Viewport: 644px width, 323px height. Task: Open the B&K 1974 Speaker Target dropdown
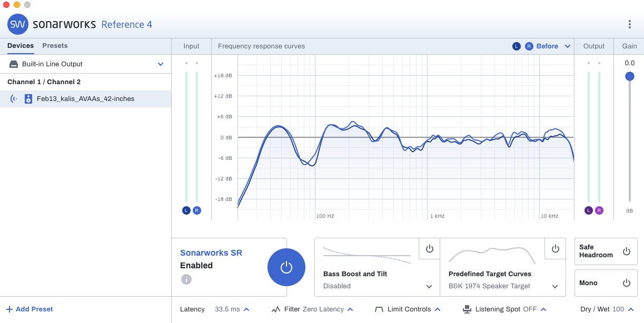pos(555,287)
